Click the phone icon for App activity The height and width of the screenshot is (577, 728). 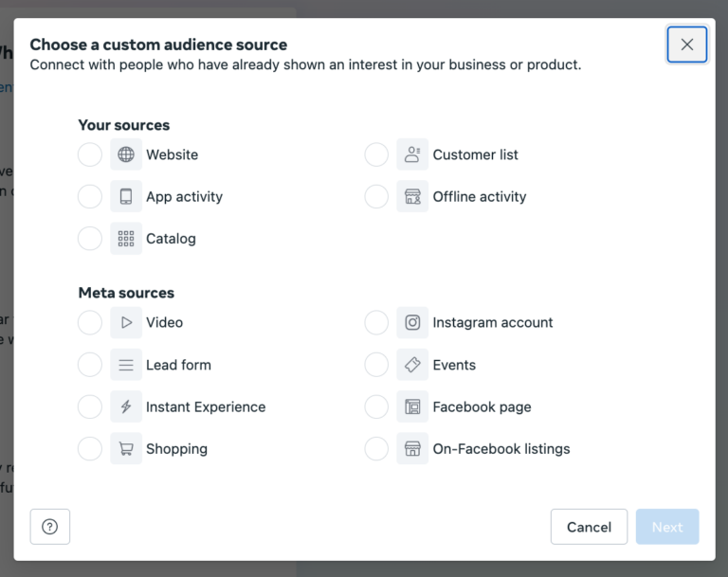[x=126, y=196]
